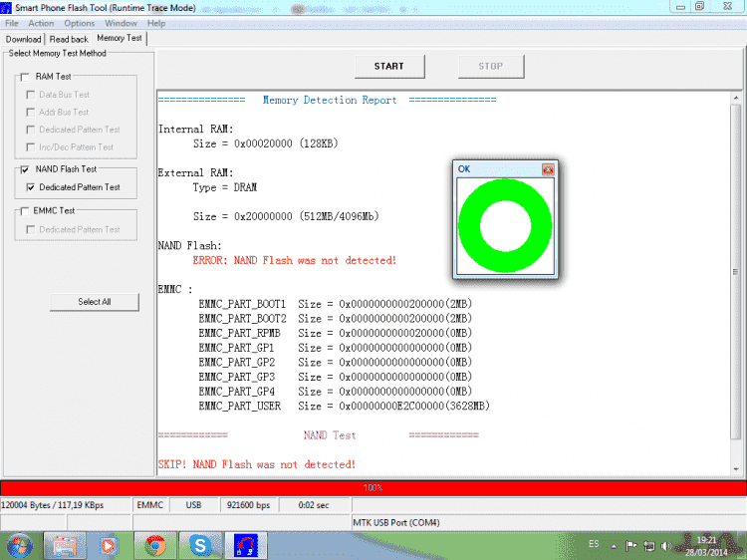Click External RAM size 512MB line

click(x=286, y=216)
